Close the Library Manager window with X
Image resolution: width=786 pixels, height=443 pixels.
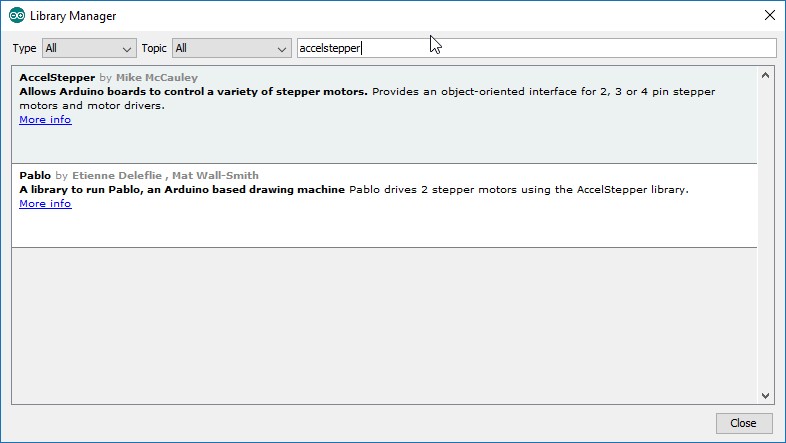tap(768, 16)
